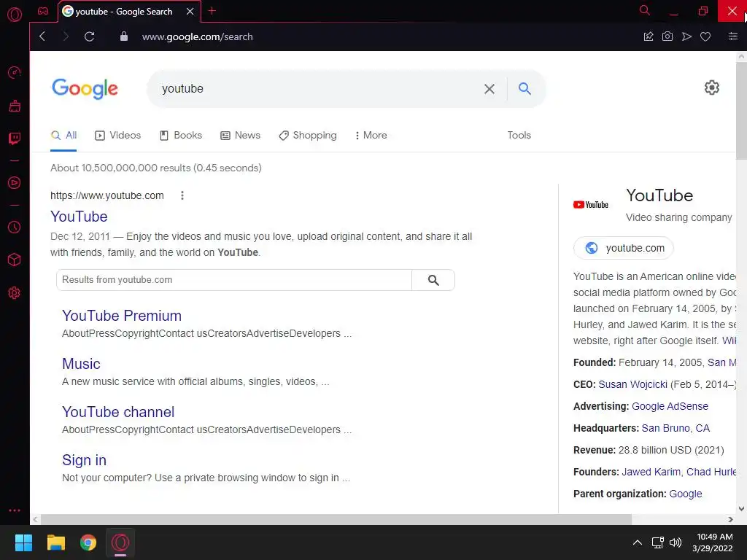Open Opera Settings gear in sidebar
The width and height of the screenshot is (747, 560).
(x=15, y=293)
